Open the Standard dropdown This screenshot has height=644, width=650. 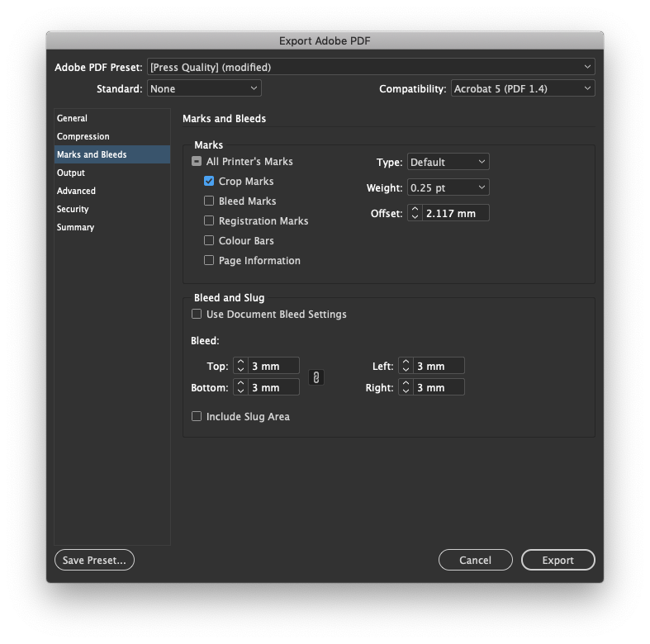[204, 88]
